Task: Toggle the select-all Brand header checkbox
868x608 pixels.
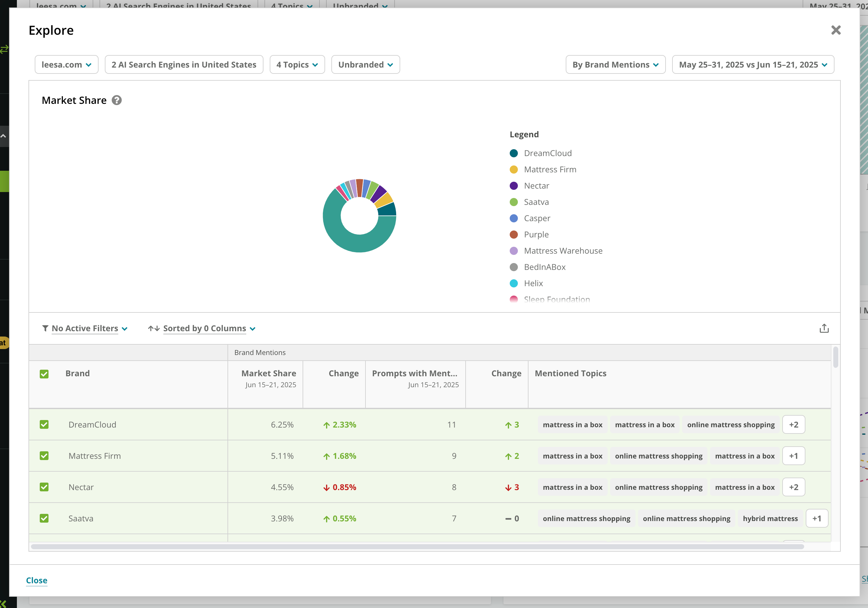Action: [x=44, y=374]
